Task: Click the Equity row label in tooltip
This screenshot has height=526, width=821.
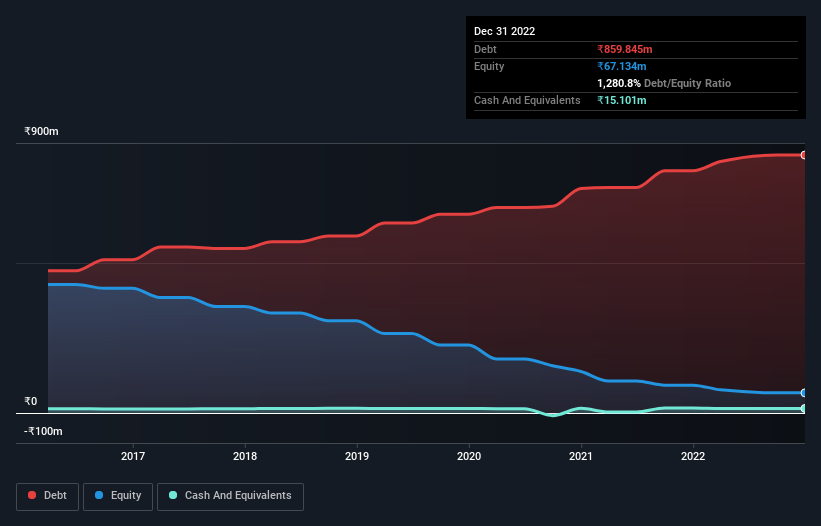Action: click(489, 66)
